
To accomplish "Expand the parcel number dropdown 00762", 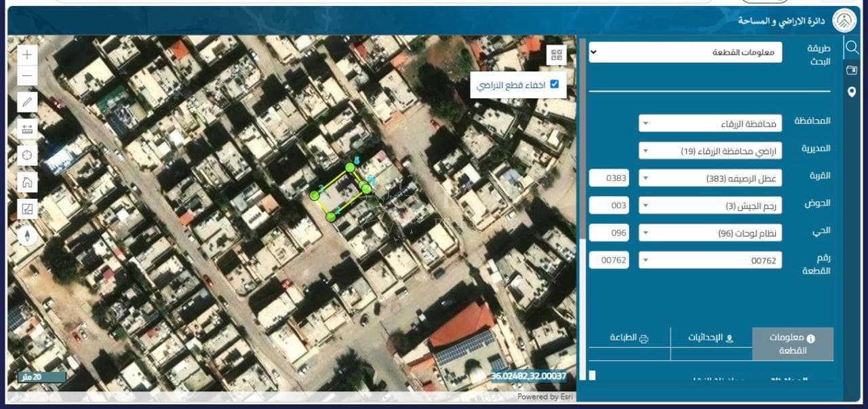I will (710, 260).
